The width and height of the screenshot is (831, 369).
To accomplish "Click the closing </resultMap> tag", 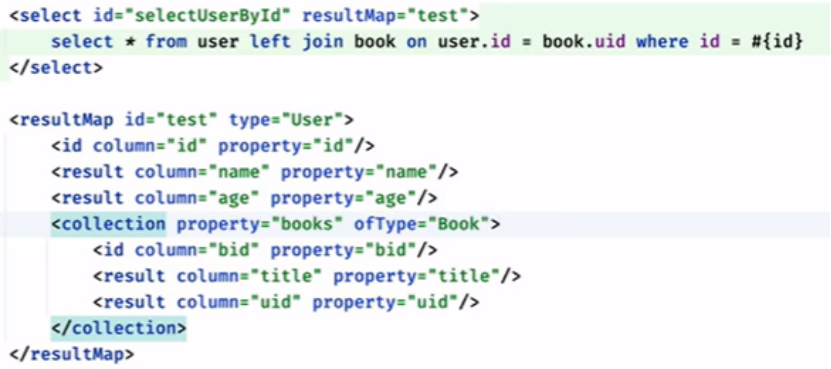I will [72, 354].
